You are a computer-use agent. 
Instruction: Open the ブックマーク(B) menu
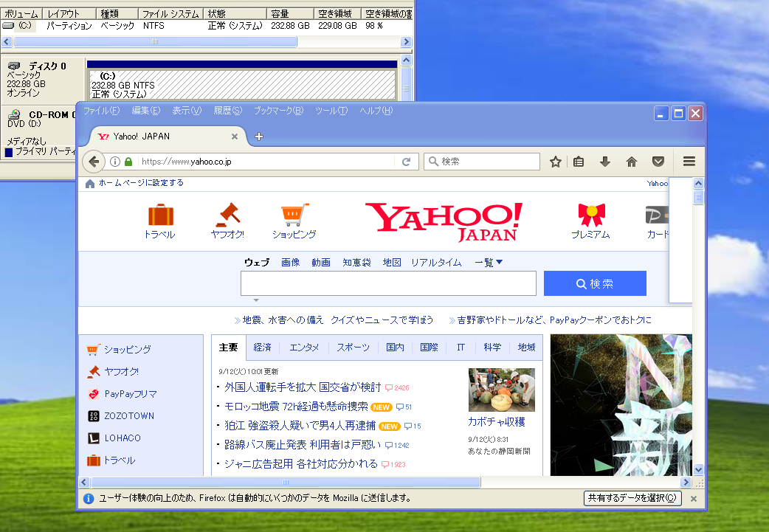[278, 111]
